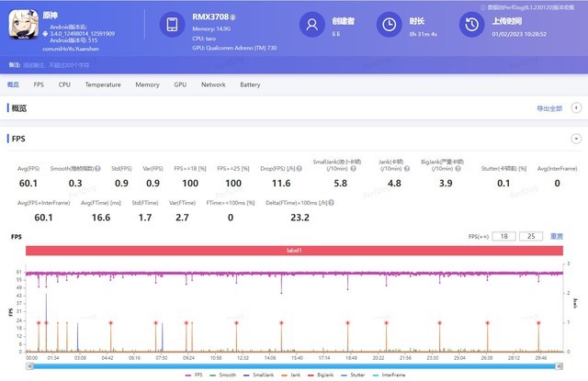Click info icon next to RMX3708
Screen dimensions: 588x381
click(x=233, y=17)
